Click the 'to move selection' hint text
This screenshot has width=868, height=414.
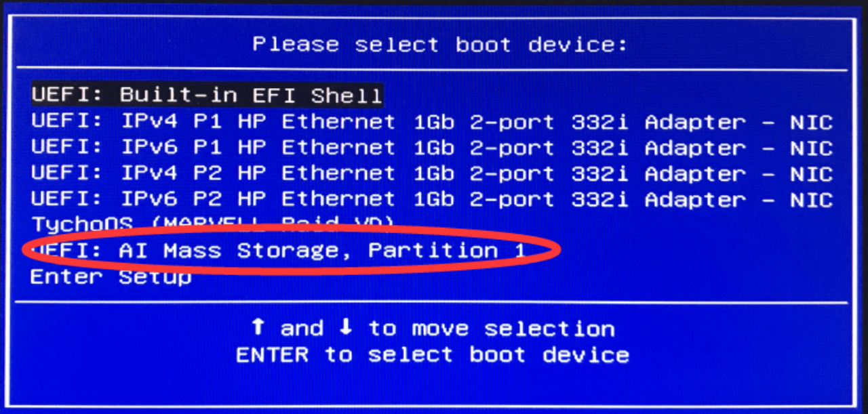coord(492,329)
